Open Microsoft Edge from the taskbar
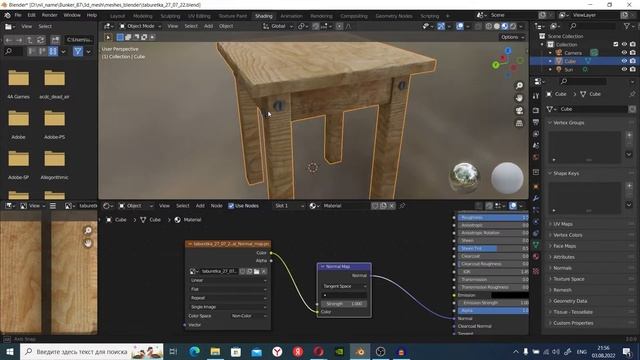Image resolution: width=640 pixels, height=360 pixels. tap(194, 351)
